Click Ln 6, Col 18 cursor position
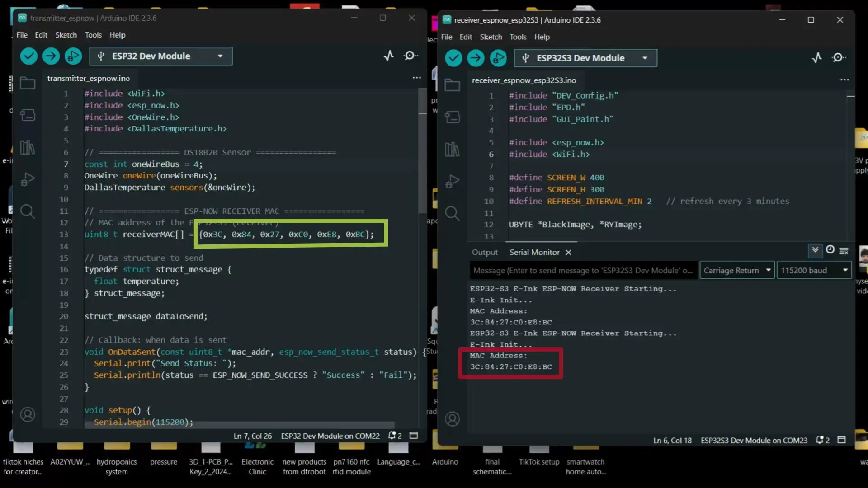Screen dimensions: 868x488 pyautogui.click(x=672, y=441)
